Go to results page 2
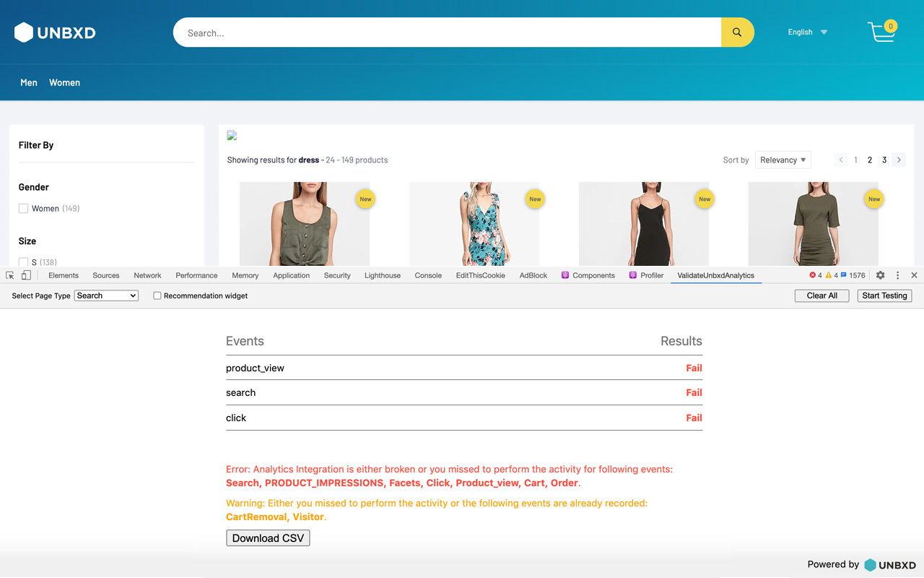Screen dimensions: 924x578 click(870, 160)
